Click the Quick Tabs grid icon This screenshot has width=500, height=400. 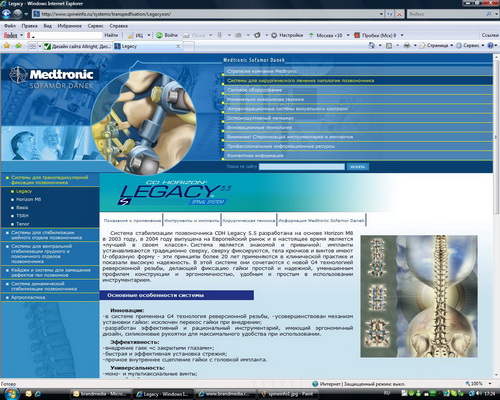coord(32,46)
